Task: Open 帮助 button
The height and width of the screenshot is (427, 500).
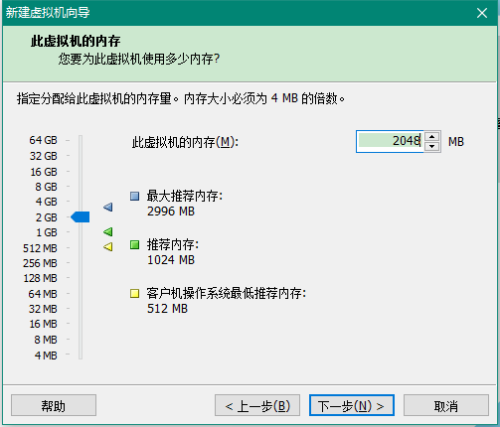Action: pyautogui.click(x=54, y=405)
